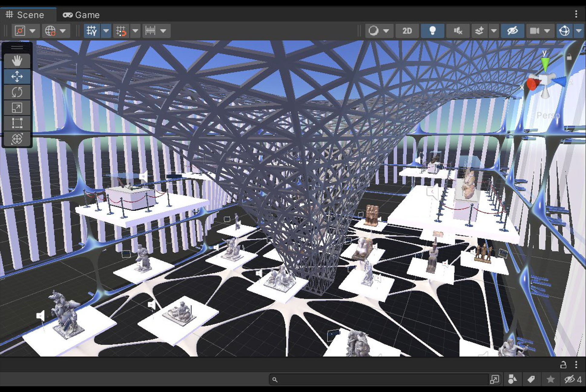Switch to the Game tab
586x392 pixels.
click(x=81, y=15)
